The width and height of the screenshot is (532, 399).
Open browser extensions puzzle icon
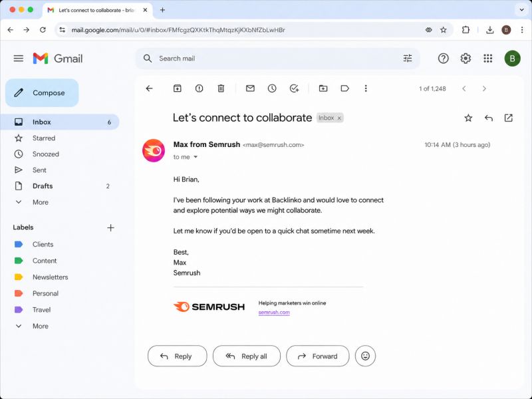pyautogui.click(x=466, y=30)
